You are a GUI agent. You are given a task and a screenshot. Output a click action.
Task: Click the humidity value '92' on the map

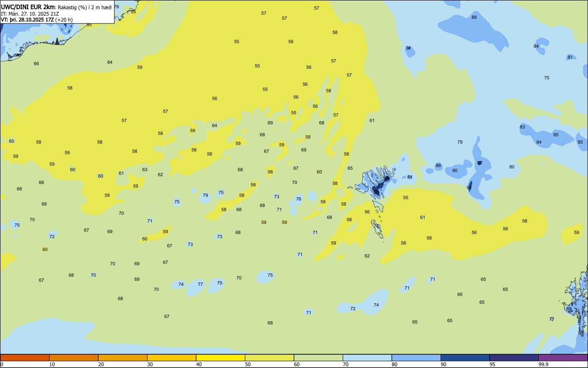click(480, 163)
